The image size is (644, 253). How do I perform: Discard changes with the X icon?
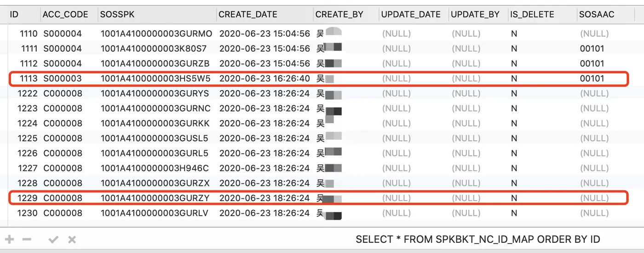(x=72, y=239)
